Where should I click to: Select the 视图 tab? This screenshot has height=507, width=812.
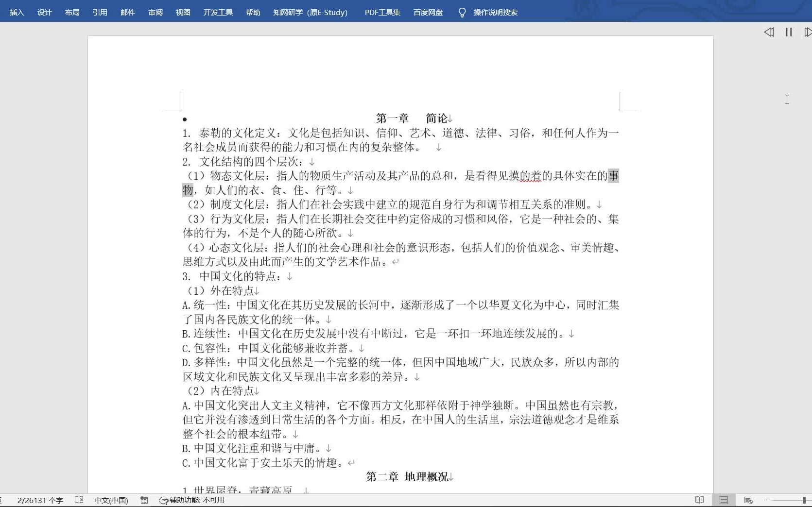tap(183, 12)
